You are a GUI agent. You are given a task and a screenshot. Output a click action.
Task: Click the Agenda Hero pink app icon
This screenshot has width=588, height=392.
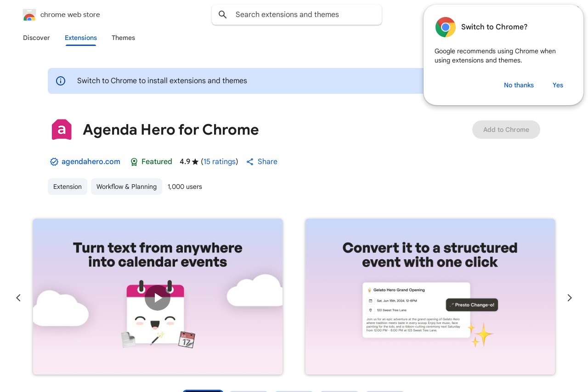click(62, 130)
